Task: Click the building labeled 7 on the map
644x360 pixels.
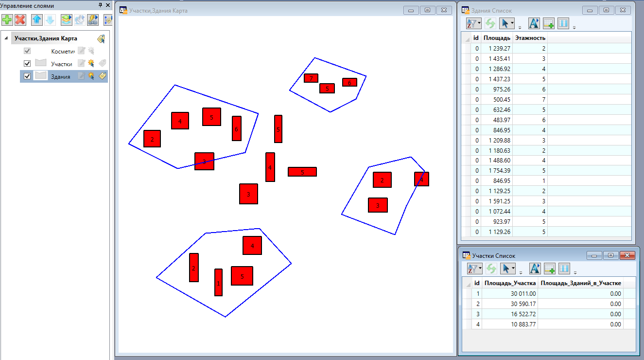Action: click(311, 78)
